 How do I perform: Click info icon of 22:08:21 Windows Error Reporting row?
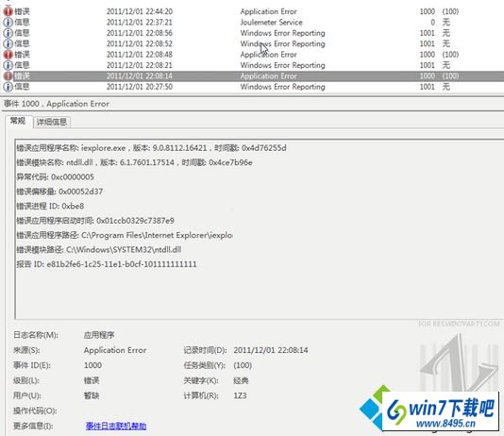(8, 65)
